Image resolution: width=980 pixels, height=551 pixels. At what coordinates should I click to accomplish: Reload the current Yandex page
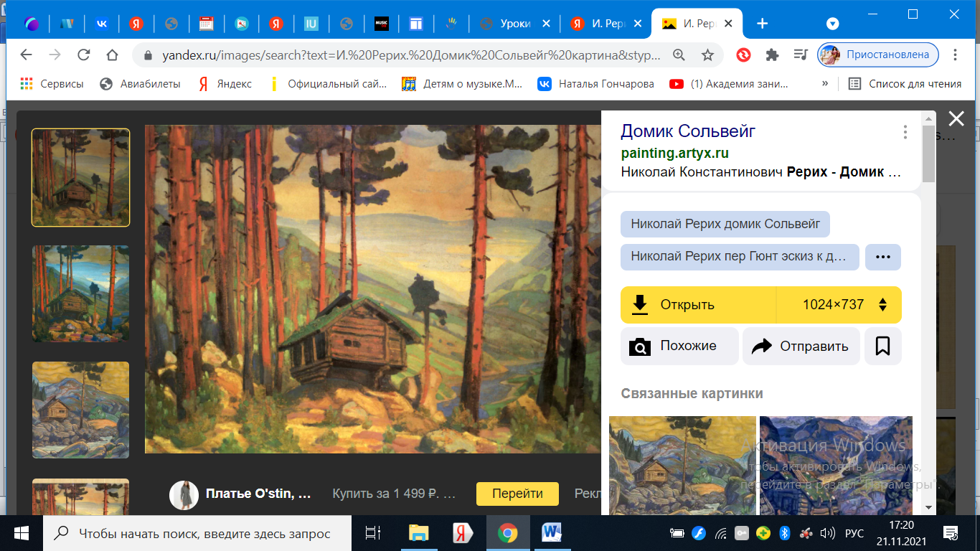84,55
